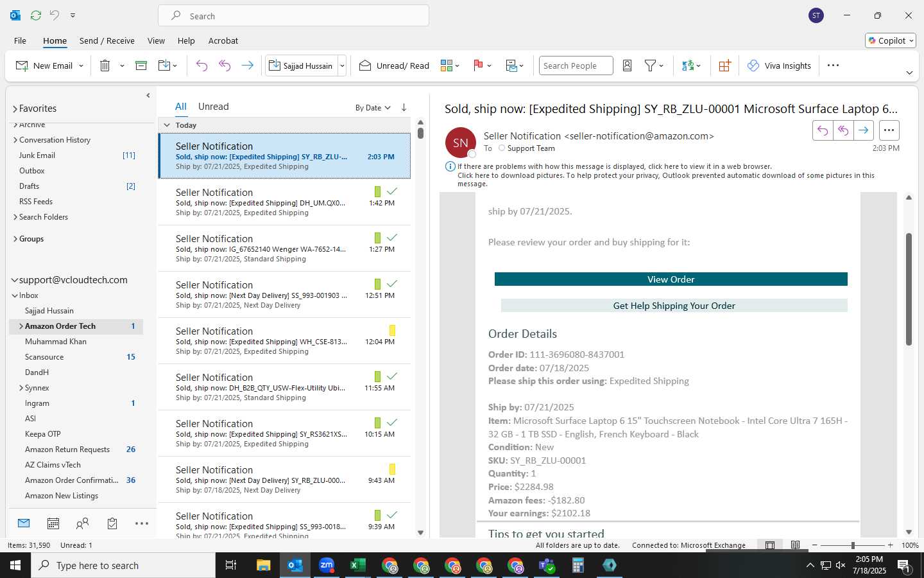This screenshot has width=924, height=578.
Task: Open more actions menu in the reading pane
Action: [x=889, y=130]
